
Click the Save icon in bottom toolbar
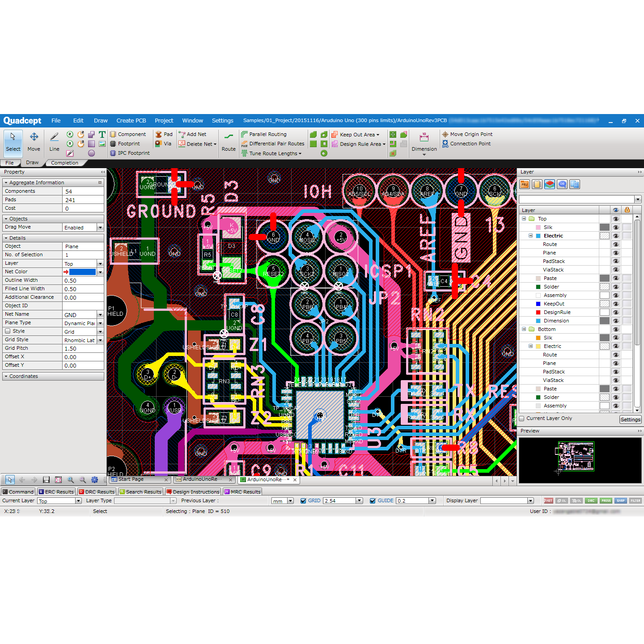tap(46, 479)
